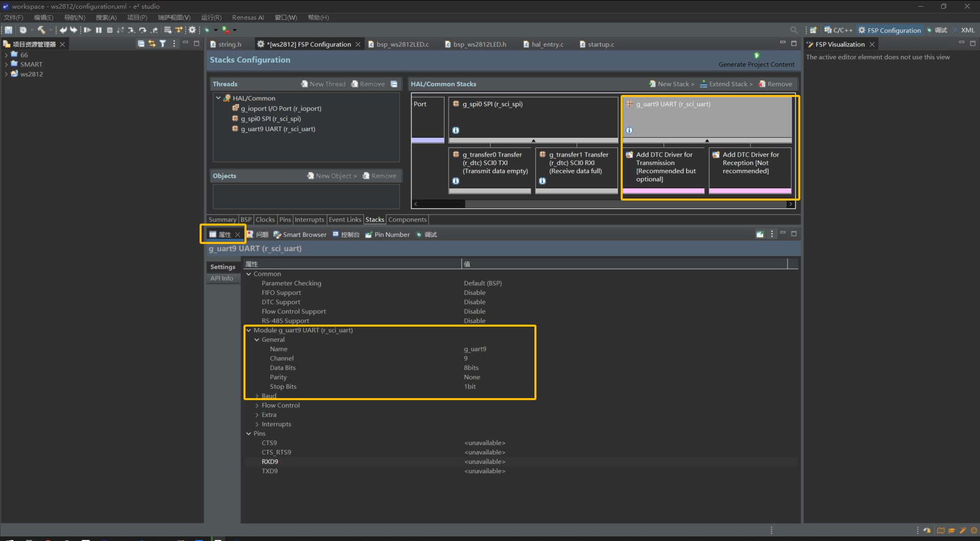The width and height of the screenshot is (980, 541).
Task: Click the Resume playback icon in toolbar
Action: (87, 30)
